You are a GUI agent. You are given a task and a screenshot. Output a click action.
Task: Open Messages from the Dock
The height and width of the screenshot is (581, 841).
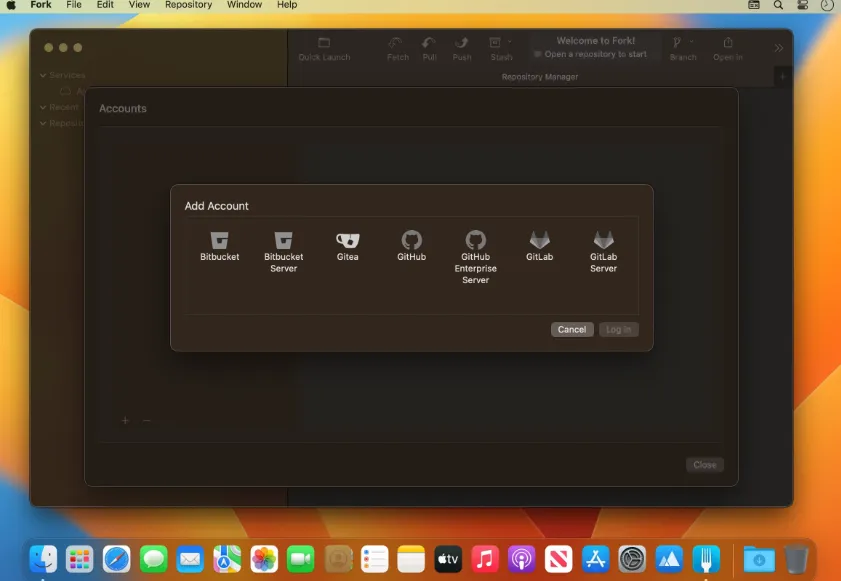click(153, 559)
